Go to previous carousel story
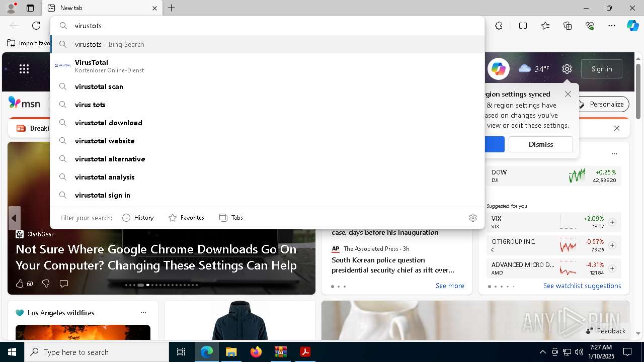The height and width of the screenshot is (362, 644). pyautogui.click(x=14, y=218)
